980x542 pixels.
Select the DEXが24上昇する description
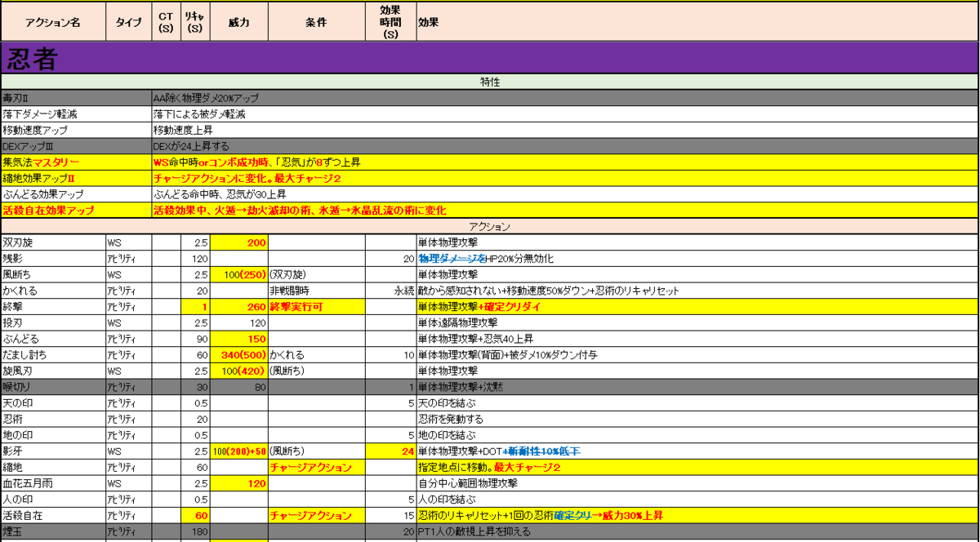(x=564, y=146)
